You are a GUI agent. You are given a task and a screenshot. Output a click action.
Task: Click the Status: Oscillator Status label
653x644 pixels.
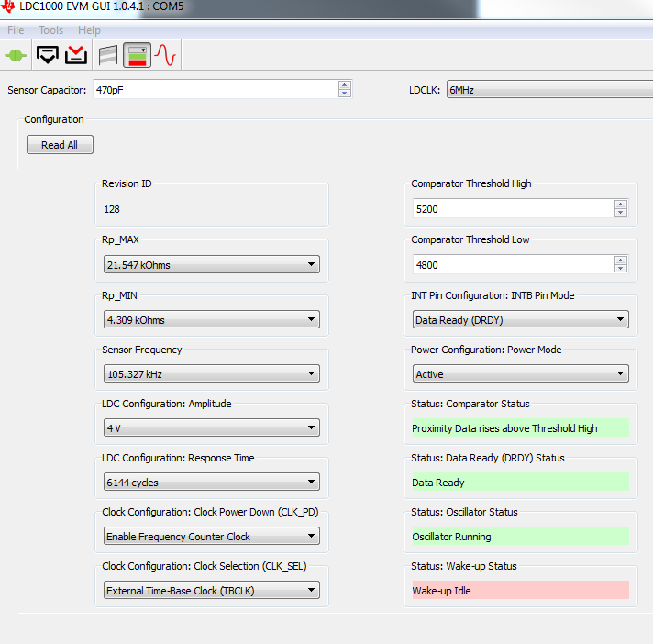464,512
